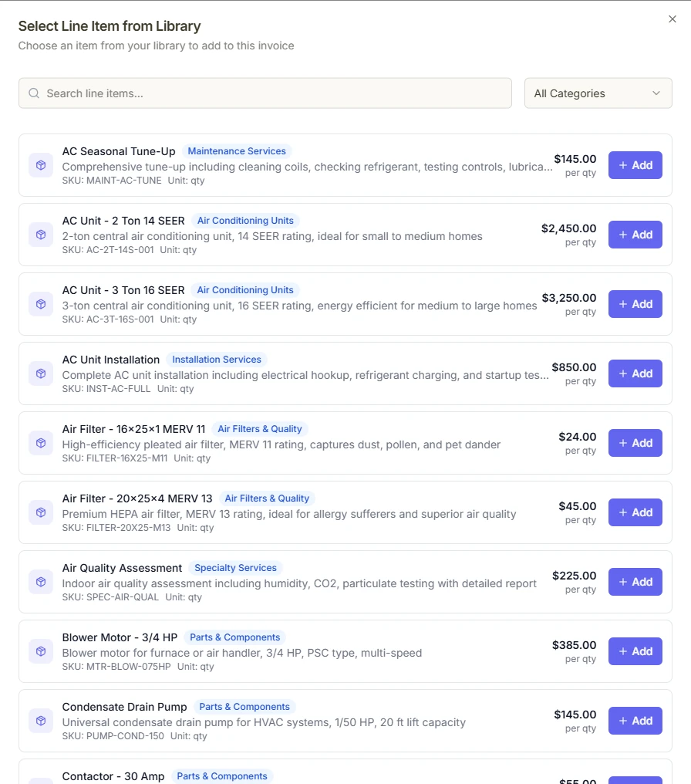Select the Contactor - 30 Amp item title
Image resolution: width=691 pixels, height=784 pixels.
pos(113,776)
